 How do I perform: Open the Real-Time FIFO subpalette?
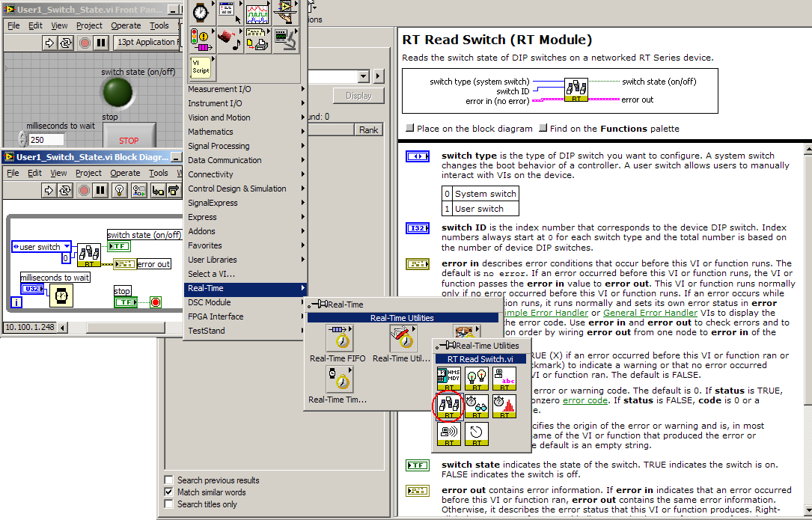(340, 337)
